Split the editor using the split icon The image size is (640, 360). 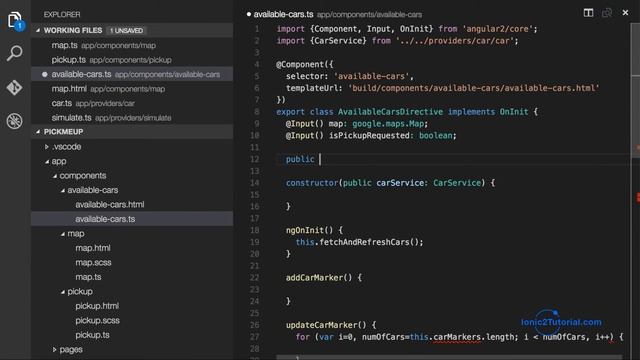[x=588, y=13]
